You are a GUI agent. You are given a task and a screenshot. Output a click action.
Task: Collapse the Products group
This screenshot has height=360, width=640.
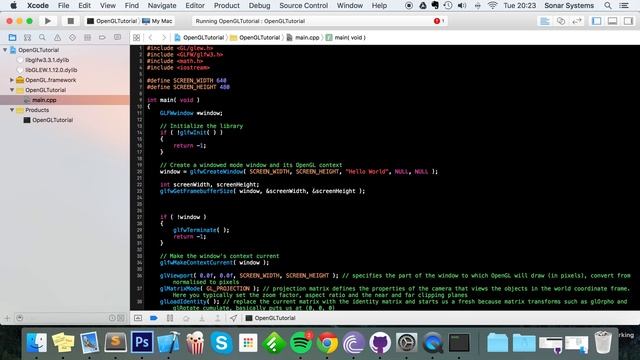[x=12, y=110]
